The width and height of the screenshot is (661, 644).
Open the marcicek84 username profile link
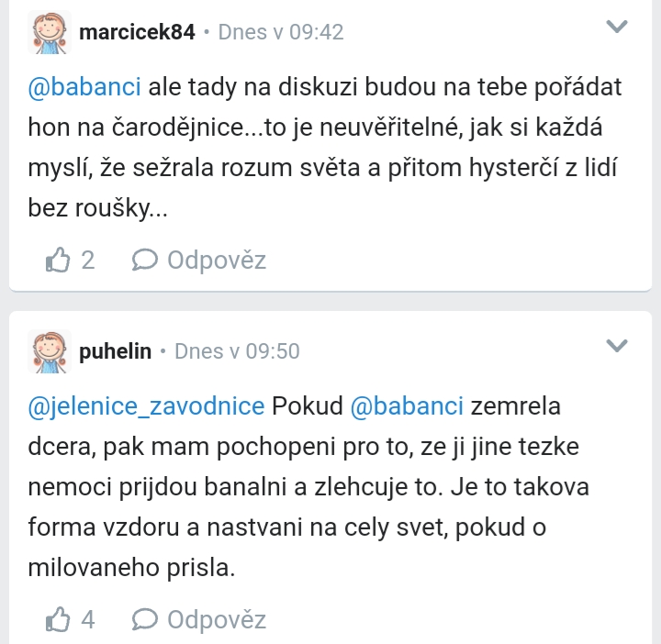(137, 32)
